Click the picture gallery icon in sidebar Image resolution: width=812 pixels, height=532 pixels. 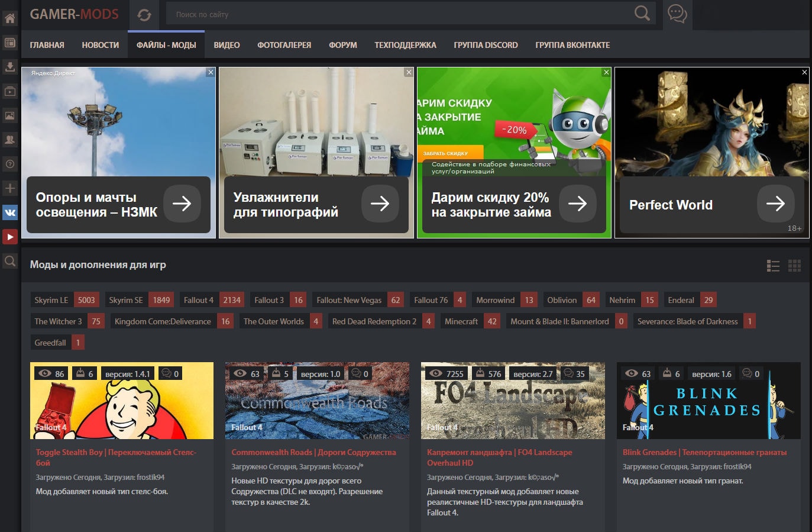(x=10, y=115)
